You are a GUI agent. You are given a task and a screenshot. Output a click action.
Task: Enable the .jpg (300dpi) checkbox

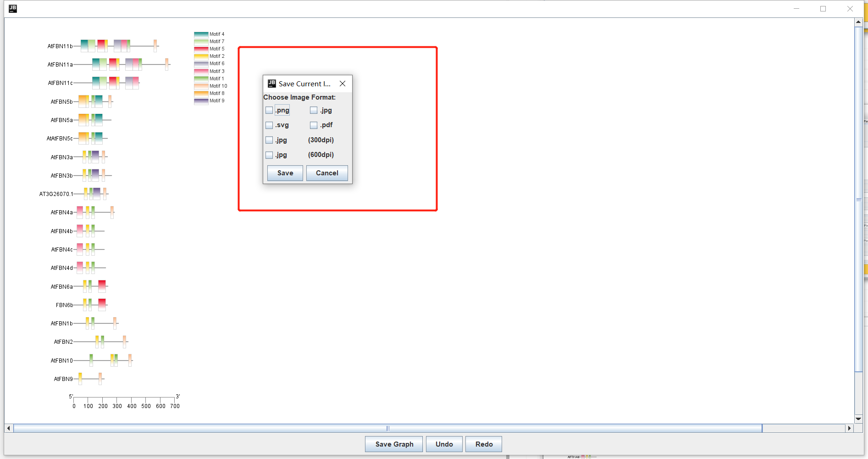[x=269, y=140]
